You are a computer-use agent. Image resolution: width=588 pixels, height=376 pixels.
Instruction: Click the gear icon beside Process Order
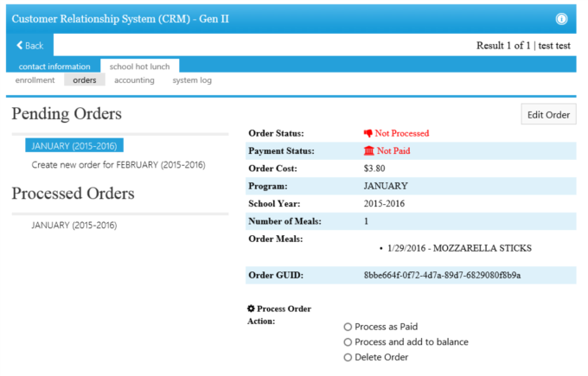[251, 309]
